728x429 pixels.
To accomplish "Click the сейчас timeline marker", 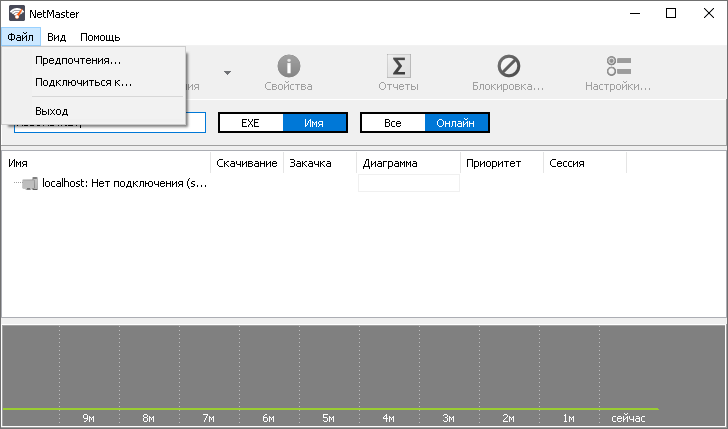I will (x=628, y=418).
